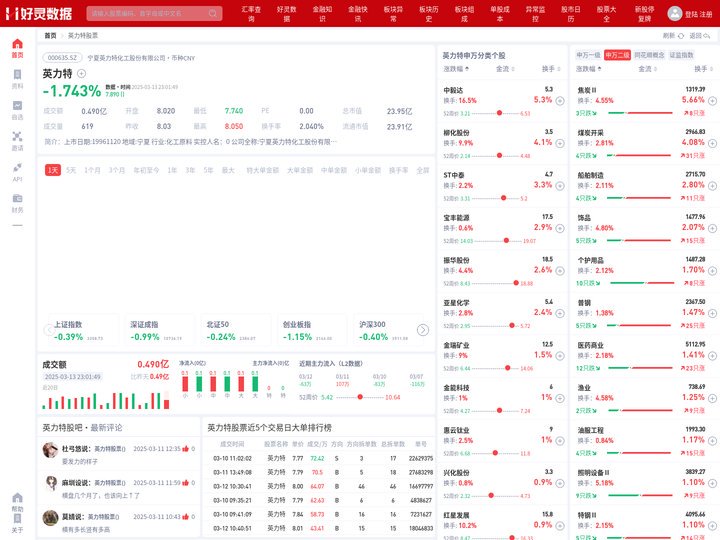Open the 首页 home sidebar icon
Screen dimensions: 720x540
17,44
